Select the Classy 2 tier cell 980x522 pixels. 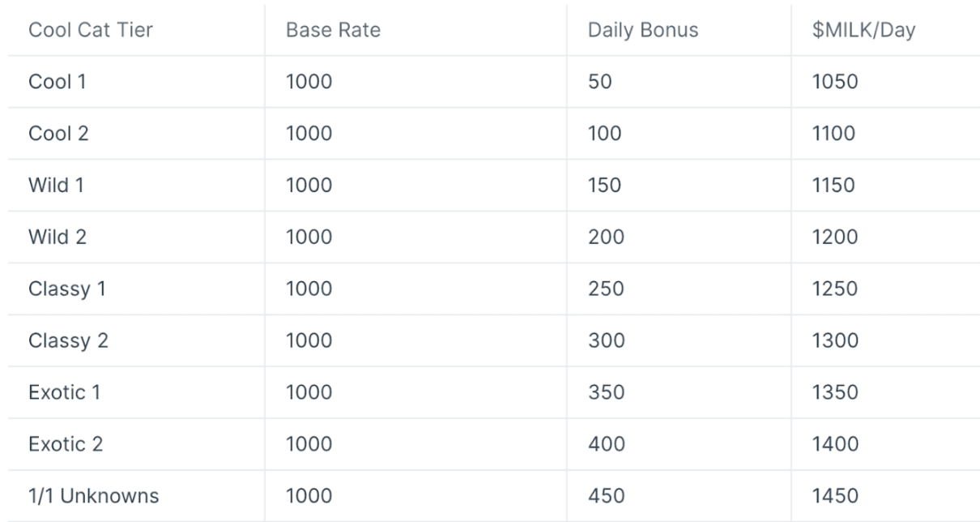coord(69,341)
